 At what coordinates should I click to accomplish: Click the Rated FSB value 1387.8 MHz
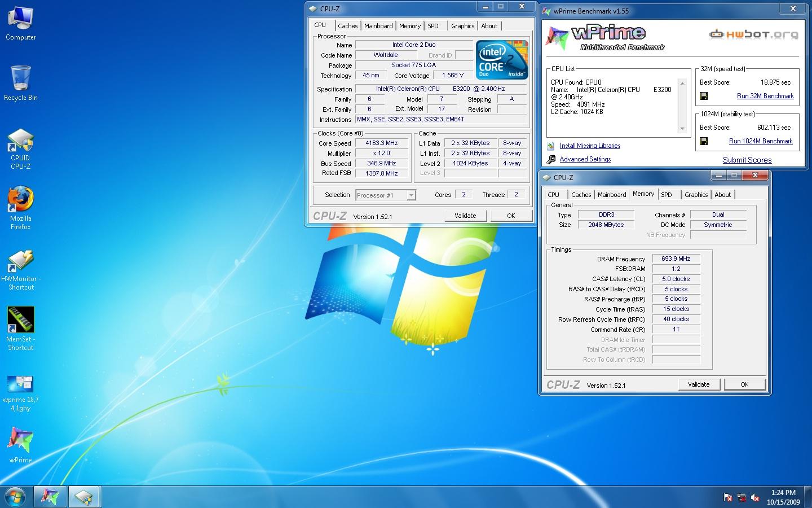[382, 174]
